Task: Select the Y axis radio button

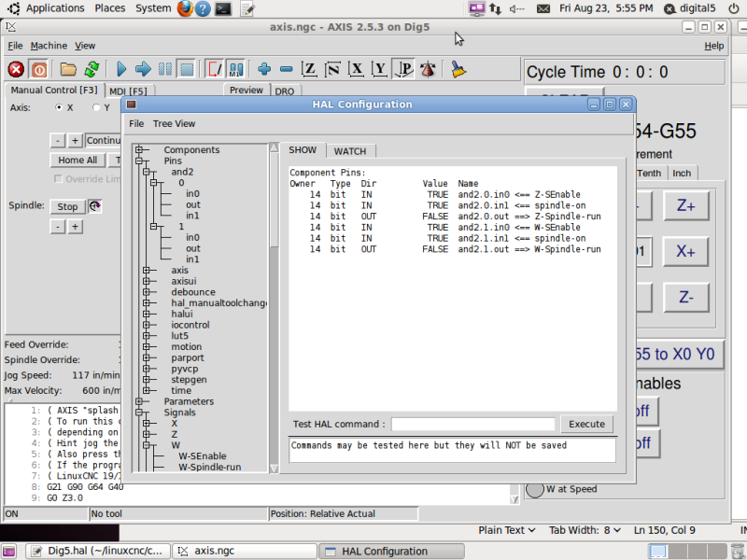Action: click(96, 107)
